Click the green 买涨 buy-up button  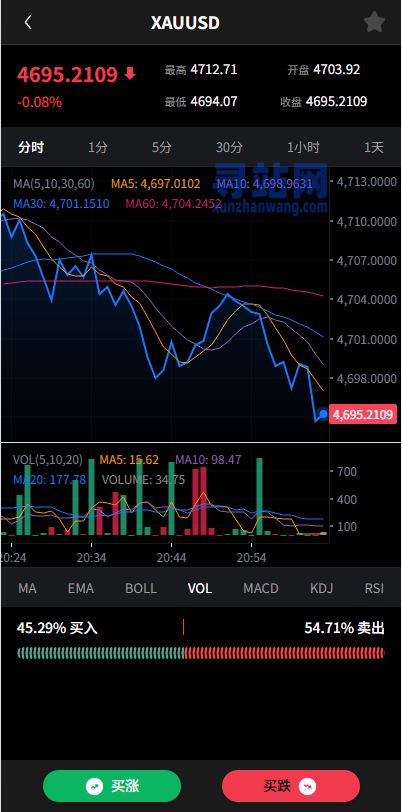[x=112, y=786]
